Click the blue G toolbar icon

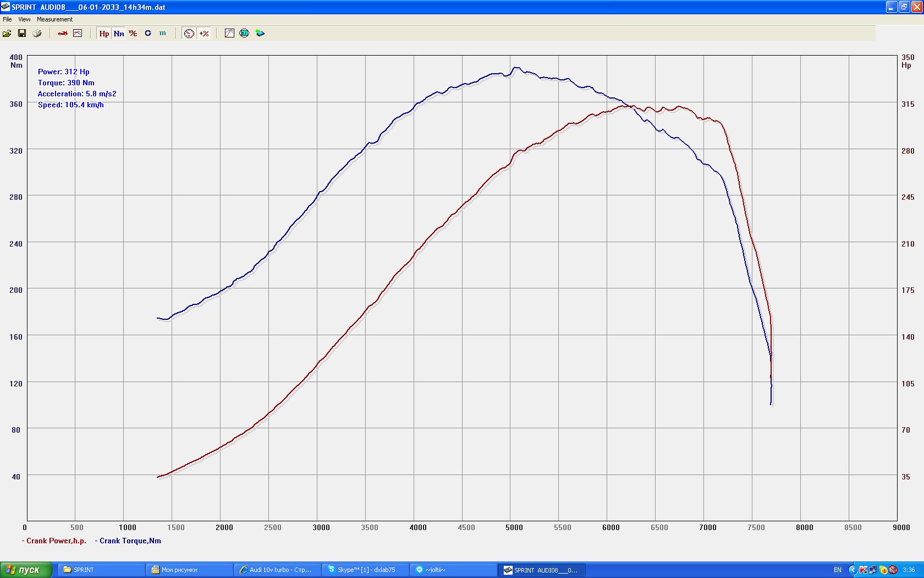click(x=148, y=34)
